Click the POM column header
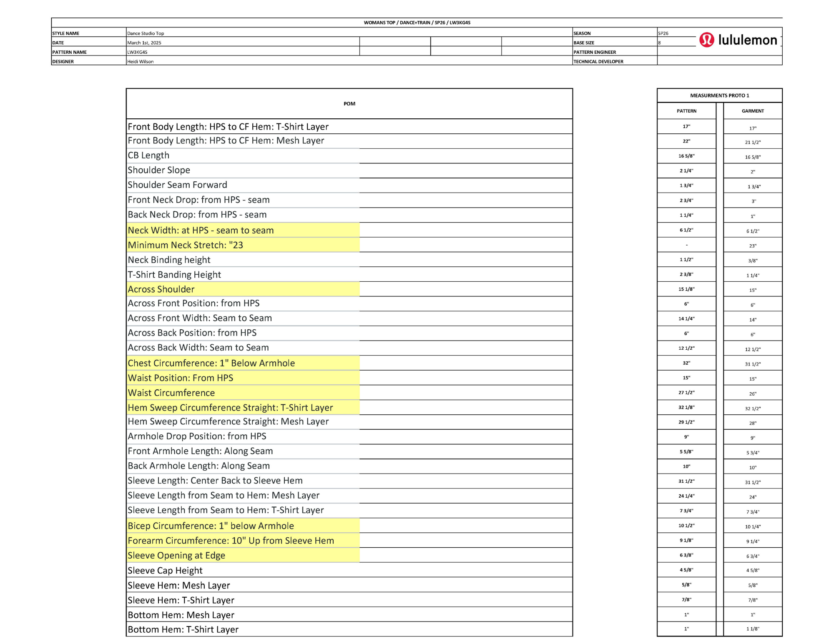The image size is (834, 644). (x=349, y=104)
